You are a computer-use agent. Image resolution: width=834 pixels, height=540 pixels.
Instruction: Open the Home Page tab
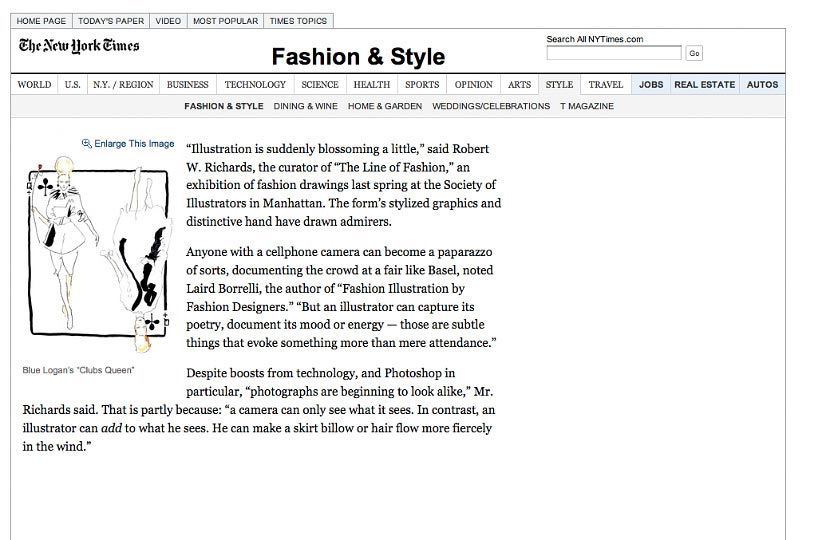(41, 21)
